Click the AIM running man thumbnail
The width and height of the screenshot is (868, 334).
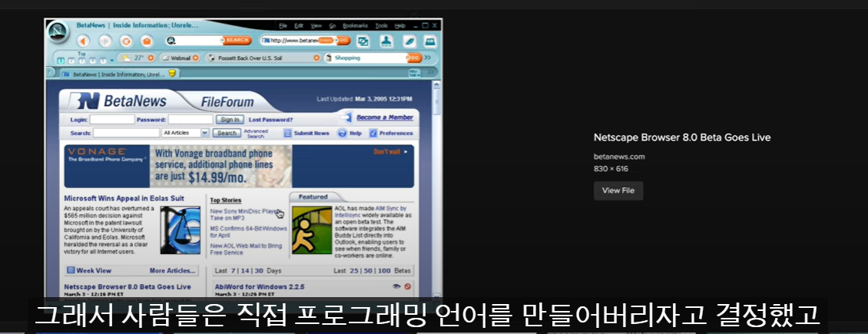[x=312, y=230]
